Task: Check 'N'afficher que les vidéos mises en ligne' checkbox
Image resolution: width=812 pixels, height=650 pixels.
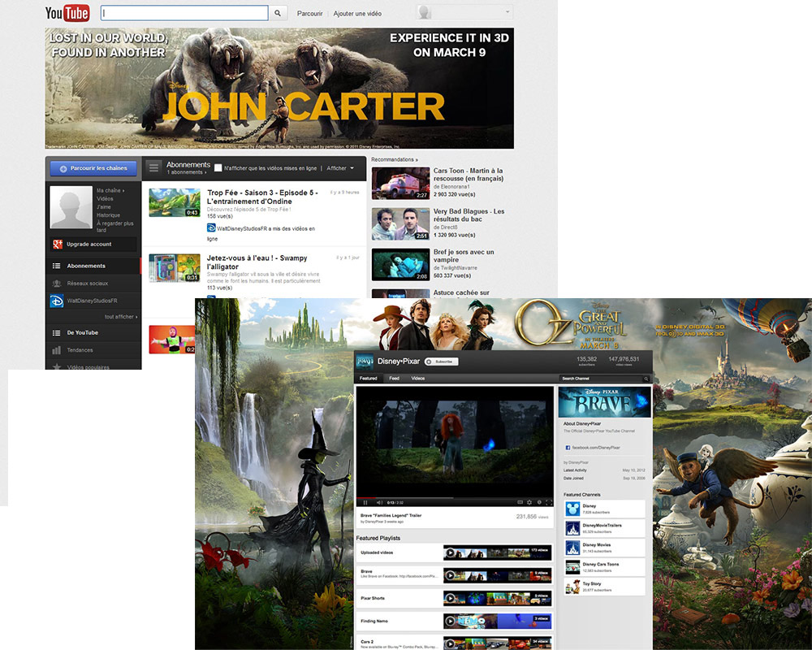Action: click(x=218, y=168)
